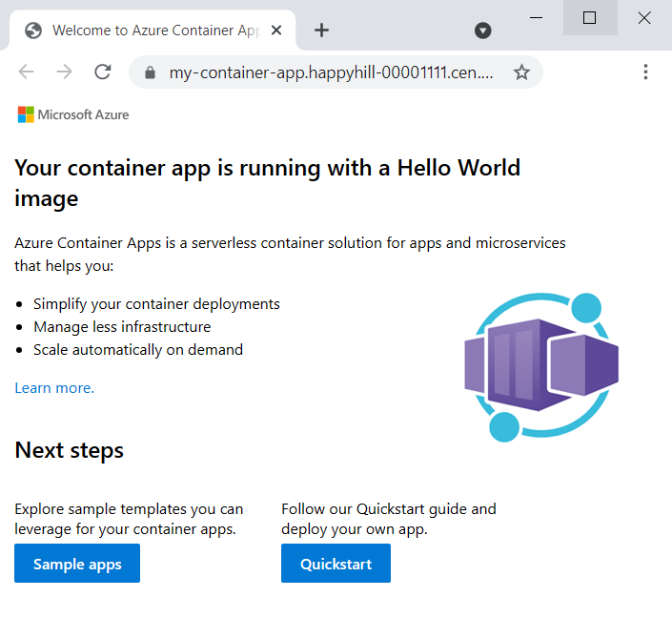This screenshot has width=672, height=618.
Task: Reload the current page
Action: (103, 72)
